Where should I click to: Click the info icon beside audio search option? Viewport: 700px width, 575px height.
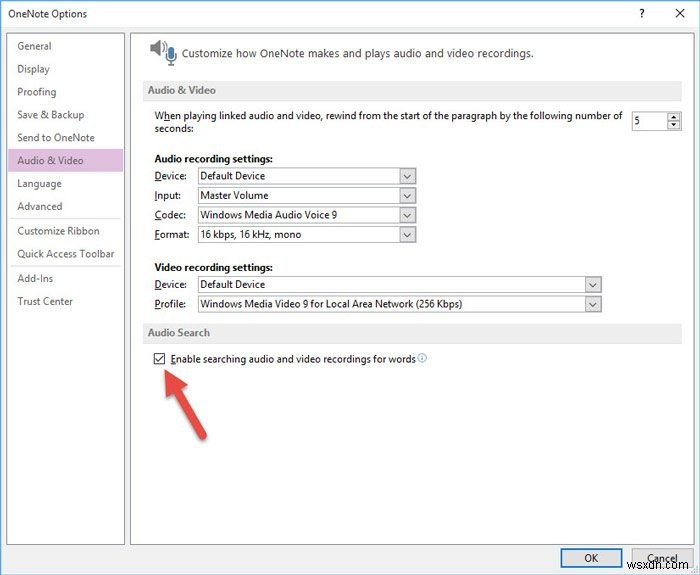422,358
